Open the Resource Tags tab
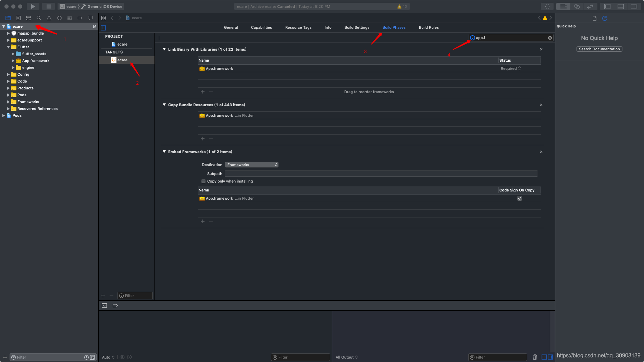Screen dimensions: 644x362 point(298,27)
